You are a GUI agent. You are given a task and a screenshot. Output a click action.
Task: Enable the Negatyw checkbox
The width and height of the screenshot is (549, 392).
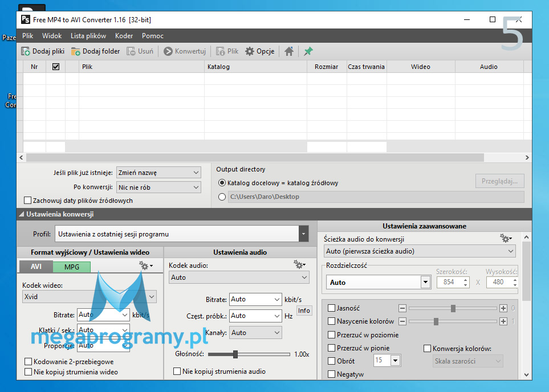(x=331, y=374)
